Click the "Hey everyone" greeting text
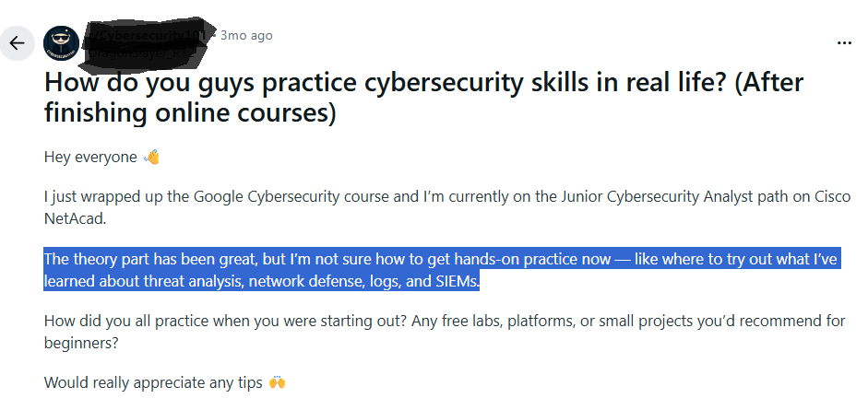868x410 pixels. (90, 157)
